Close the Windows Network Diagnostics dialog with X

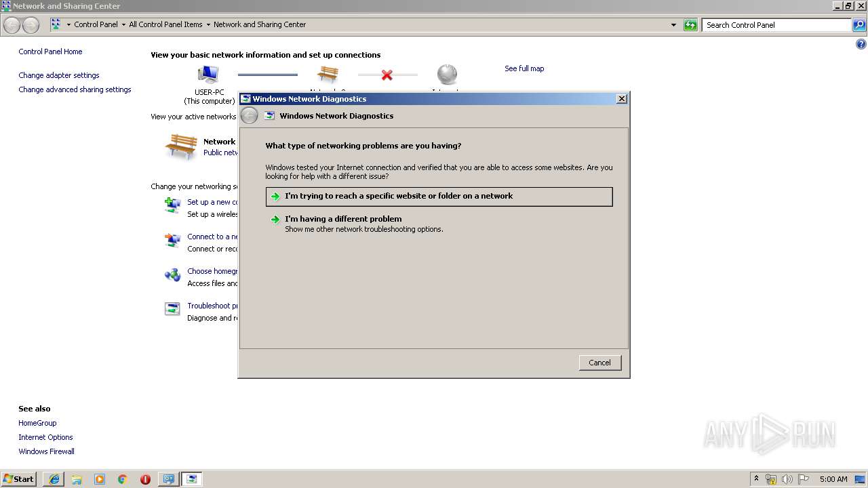[x=621, y=99]
